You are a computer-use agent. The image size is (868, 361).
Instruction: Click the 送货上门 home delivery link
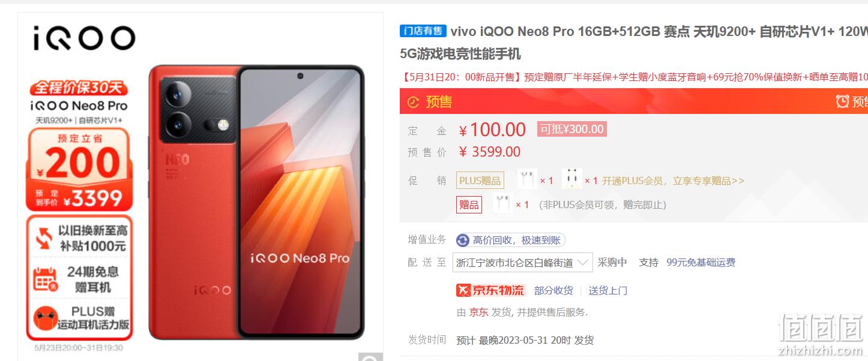click(607, 290)
